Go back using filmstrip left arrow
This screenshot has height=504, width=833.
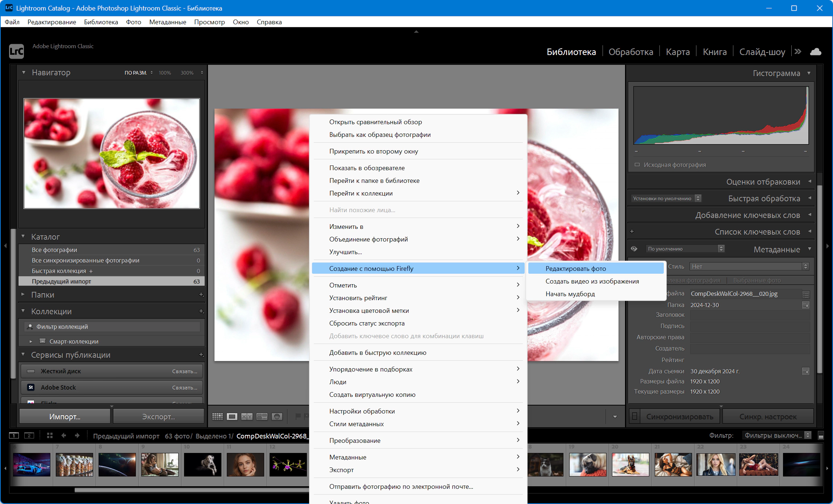coord(64,436)
